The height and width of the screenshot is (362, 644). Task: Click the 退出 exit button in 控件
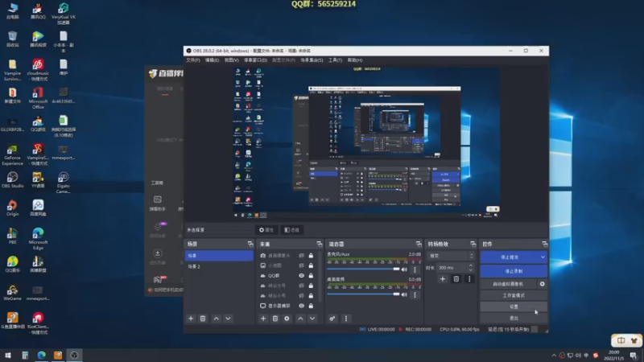[x=514, y=318]
